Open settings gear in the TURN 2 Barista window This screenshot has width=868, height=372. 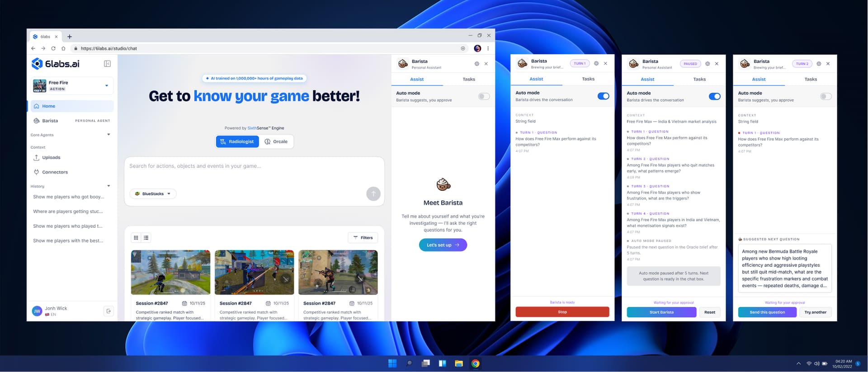click(819, 64)
